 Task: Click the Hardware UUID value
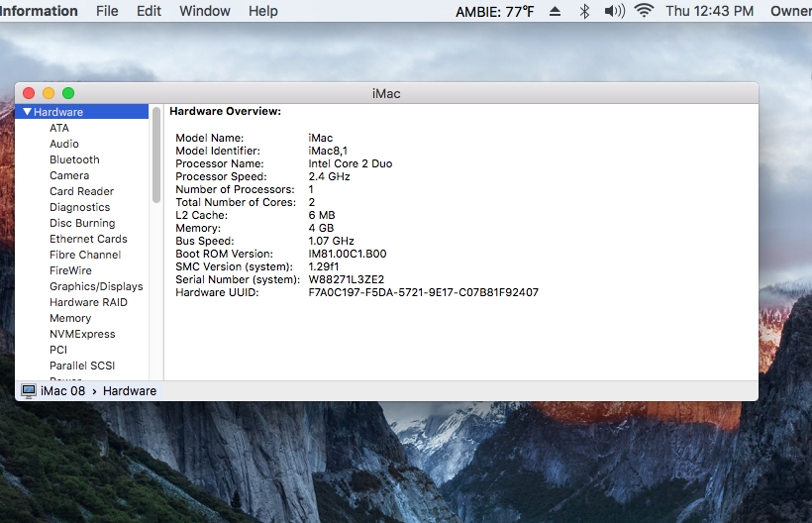[x=423, y=292]
